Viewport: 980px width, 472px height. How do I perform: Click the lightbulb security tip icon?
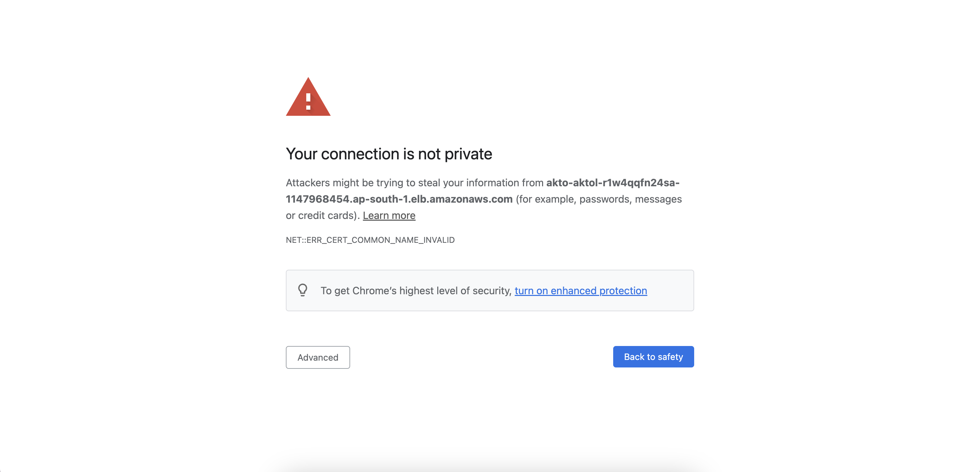[x=303, y=290]
